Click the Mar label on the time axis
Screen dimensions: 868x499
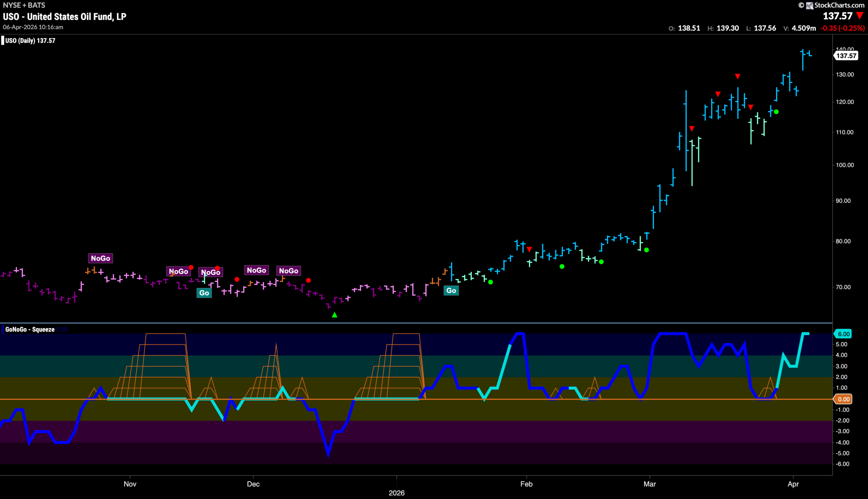tap(650, 484)
